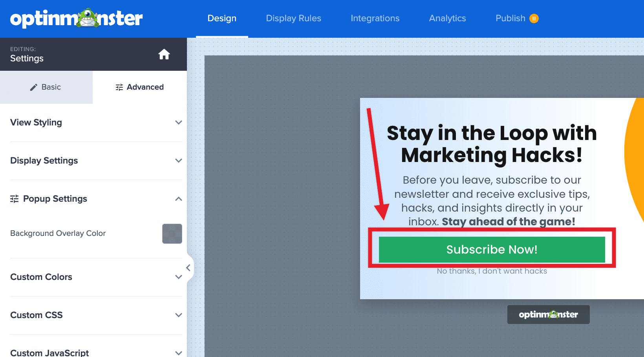Click the settings icon next to Popup Settings
Screen dimensions: 644x357
[x=14, y=199]
